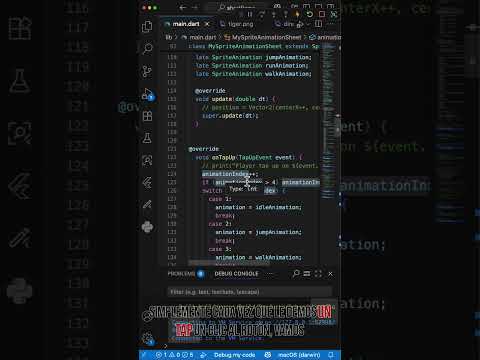Image resolution: width=480 pixels, height=360 pixels.
Task: Stop the debug session
Action: (x=322, y=14)
